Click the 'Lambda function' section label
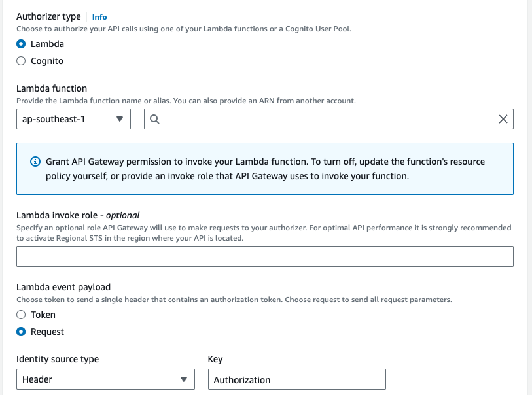The height and width of the screenshot is (395, 532). point(52,88)
